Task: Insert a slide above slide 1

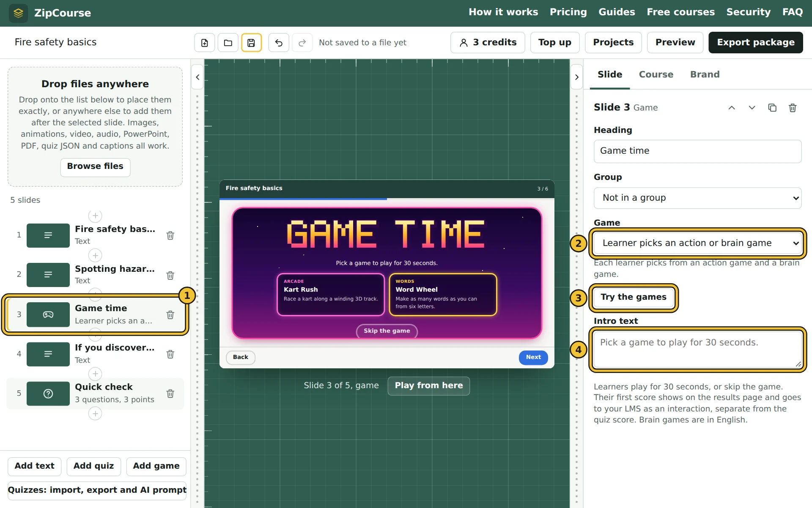Action: (95, 216)
